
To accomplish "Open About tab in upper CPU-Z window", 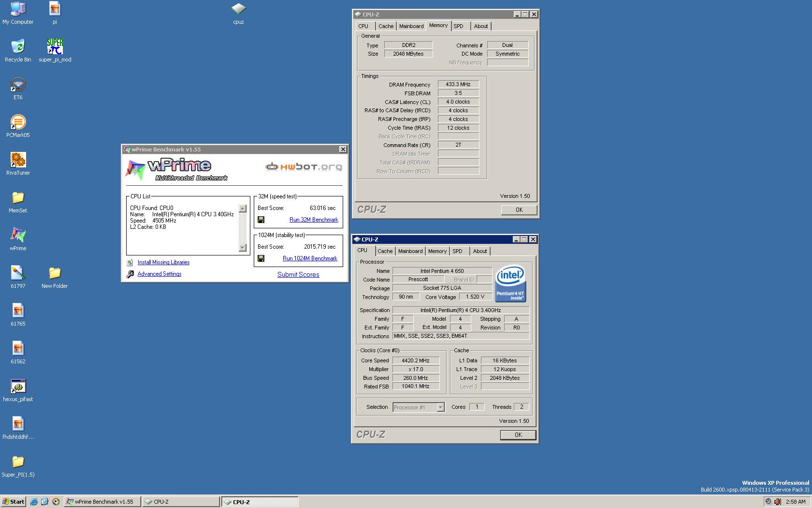I will tap(481, 26).
